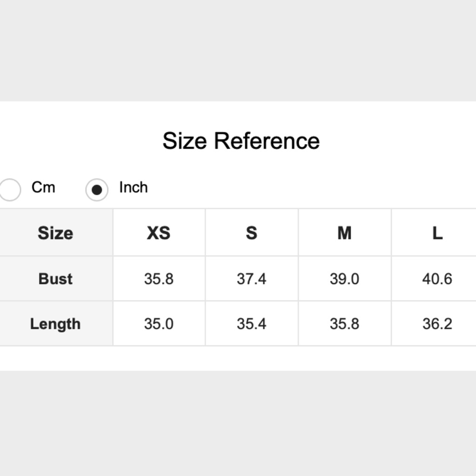
Task: Click the XS bust value 35.8
Action: point(159,278)
